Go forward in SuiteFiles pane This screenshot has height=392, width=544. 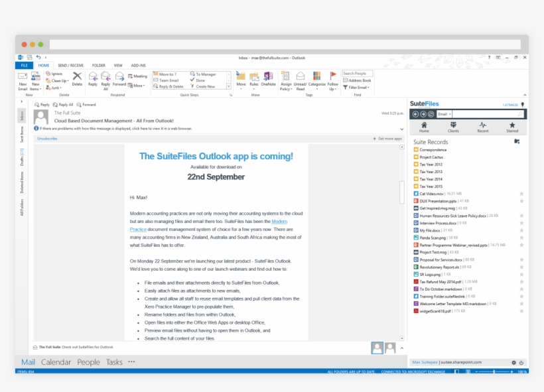click(x=423, y=114)
